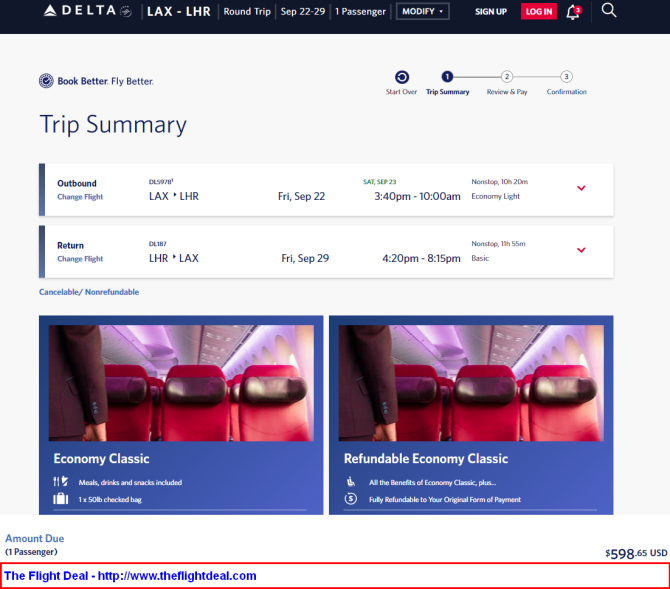This screenshot has height=589, width=670.
Task: Change the Outbound flight
Action: click(80, 197)
